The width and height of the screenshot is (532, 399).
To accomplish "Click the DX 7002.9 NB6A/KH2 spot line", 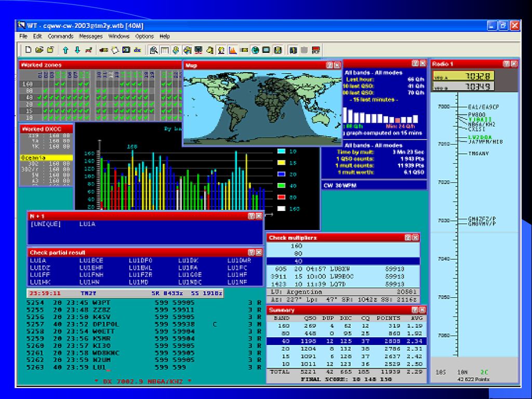I will coord(143,381).
